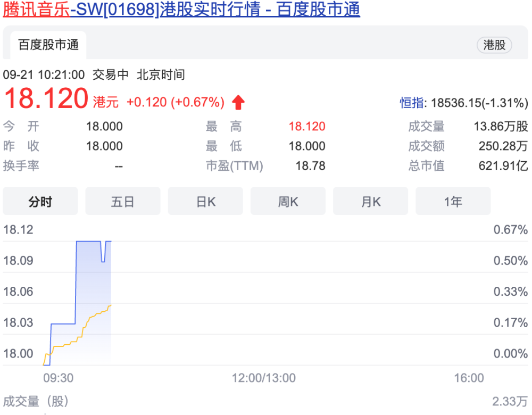
Task: Click the current price 18.120
Action: [46, 98]
